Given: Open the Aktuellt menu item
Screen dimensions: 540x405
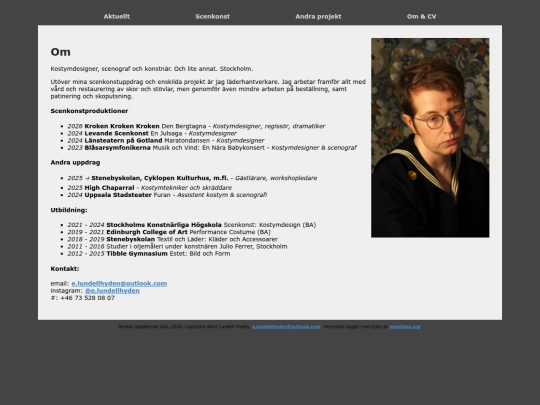Looking at the screenshot, I should coord(116,17).
